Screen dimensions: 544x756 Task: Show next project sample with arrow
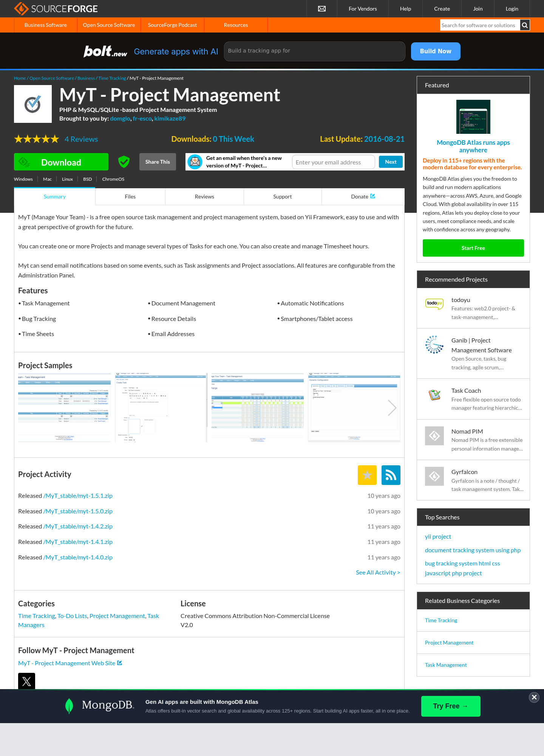[392, 408]
